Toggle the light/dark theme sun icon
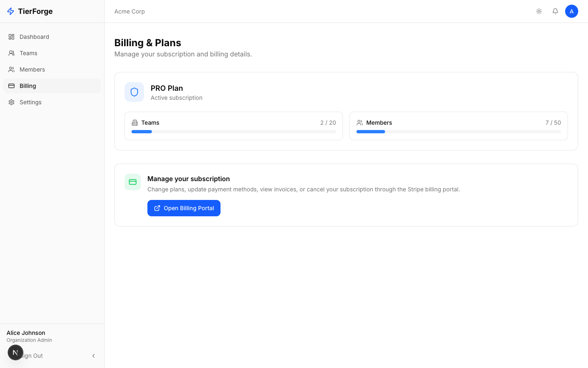Image resolution: width=588 pixels, height=368 pixels. click(x=539, y=11)
